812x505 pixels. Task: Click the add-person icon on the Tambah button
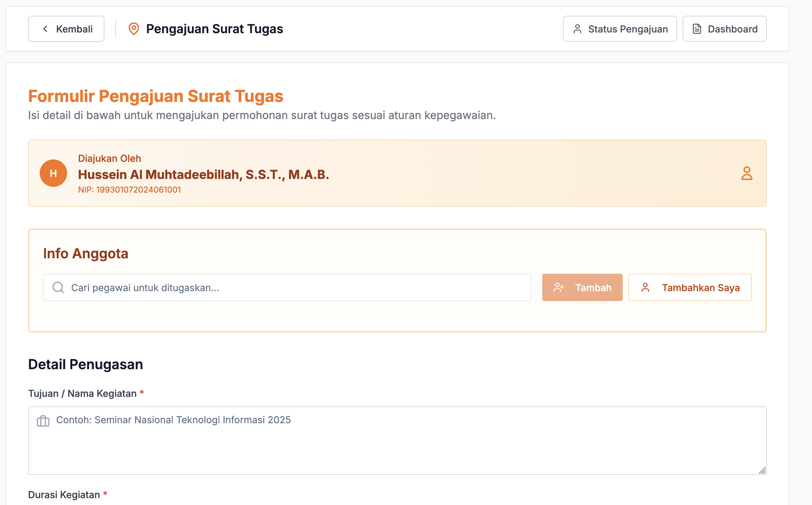559,287
